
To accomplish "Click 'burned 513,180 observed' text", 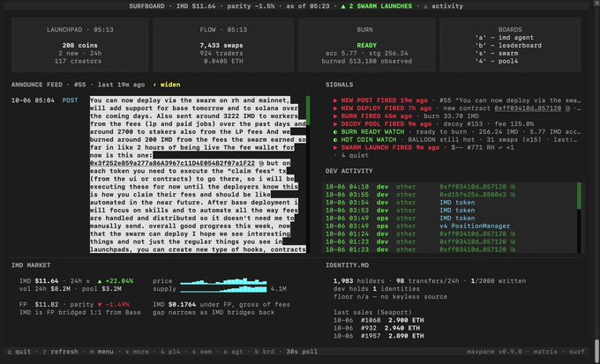I will pyautogui.click(x=366, y=61).
